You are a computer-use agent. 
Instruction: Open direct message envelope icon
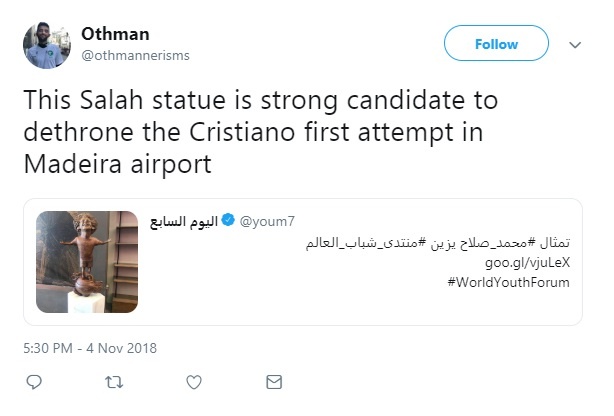click(274, 382)
